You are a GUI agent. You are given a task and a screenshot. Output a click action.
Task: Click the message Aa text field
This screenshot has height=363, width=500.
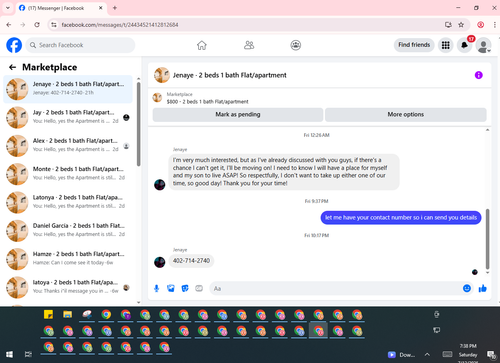[x=335, y=288]
